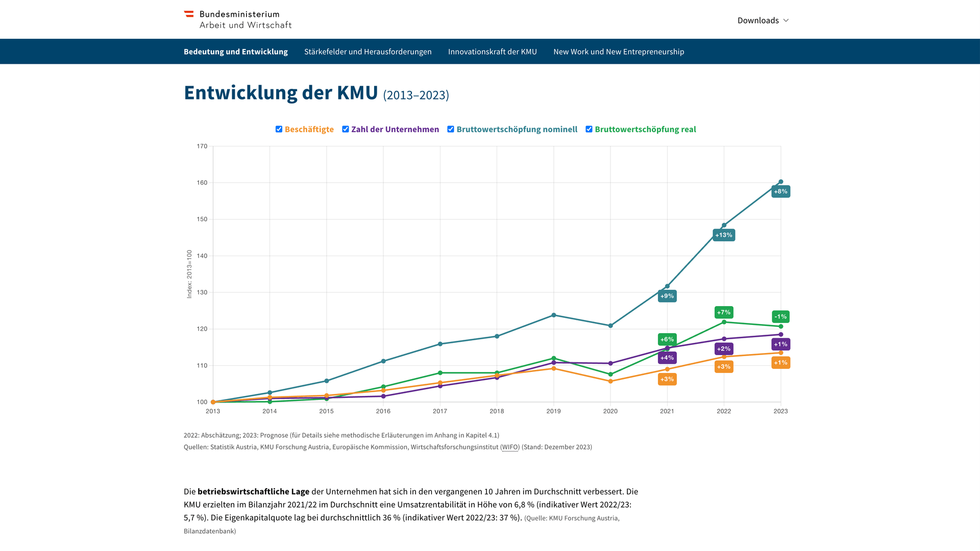Expand the Downloads chevron arrow

point(785,21)
